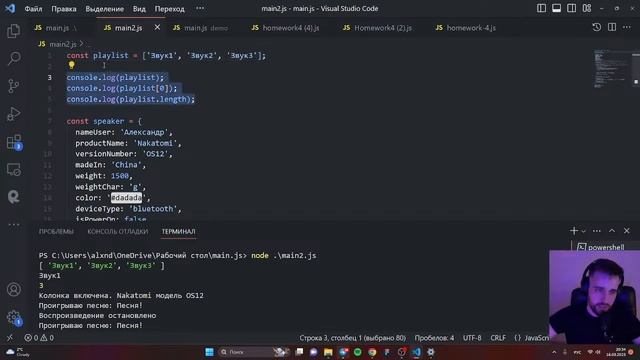Open Google Chrome from the taskbar
This screenshot has height=360, width=640.
[x=372, y=352]
